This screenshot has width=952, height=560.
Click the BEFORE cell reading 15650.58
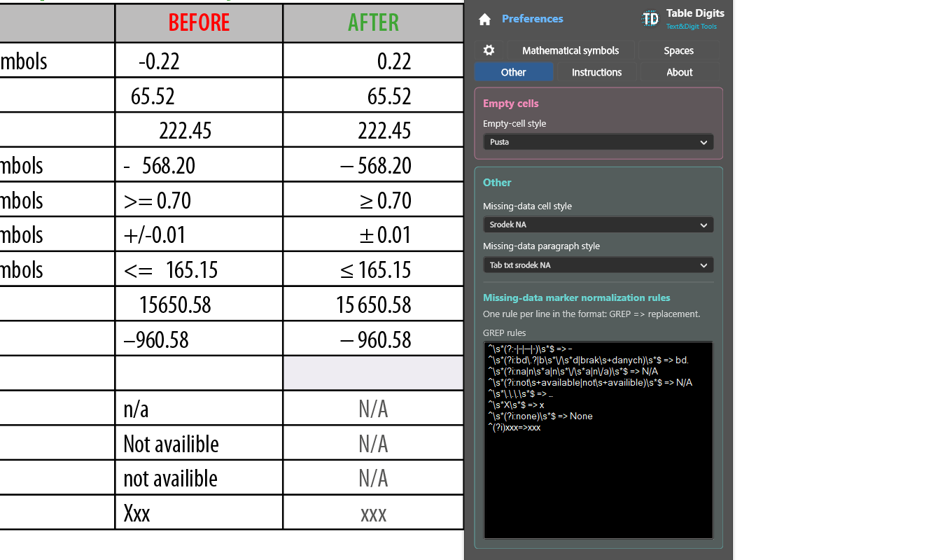(199, 304)
